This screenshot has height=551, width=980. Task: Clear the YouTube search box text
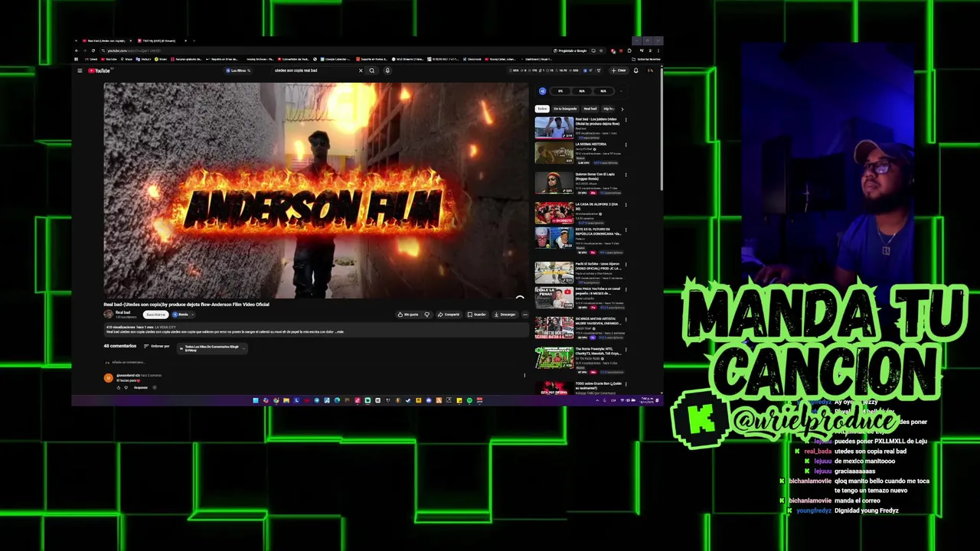coord(361,70)
